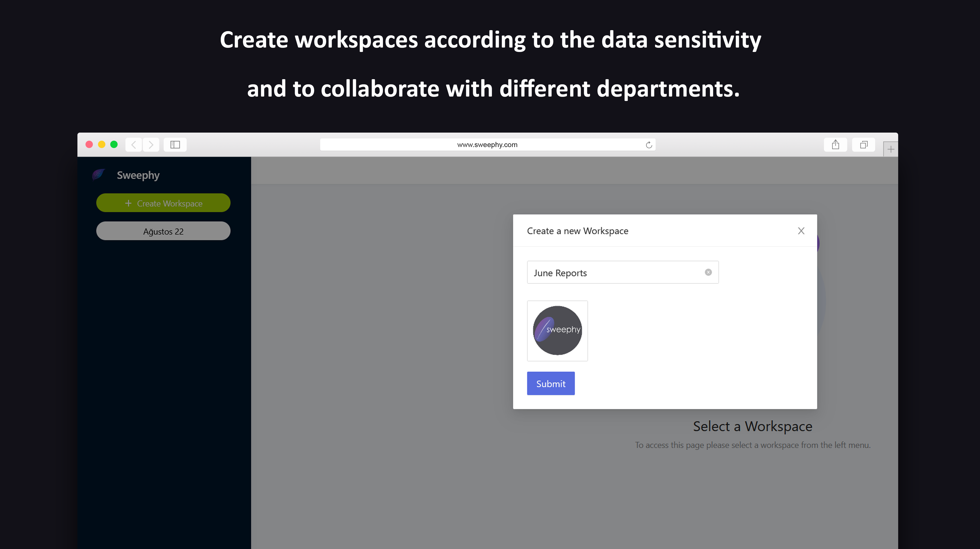This screenshot has width=980, height=549.
Task: Submit the new workspace form
Action: pos(551,384)
